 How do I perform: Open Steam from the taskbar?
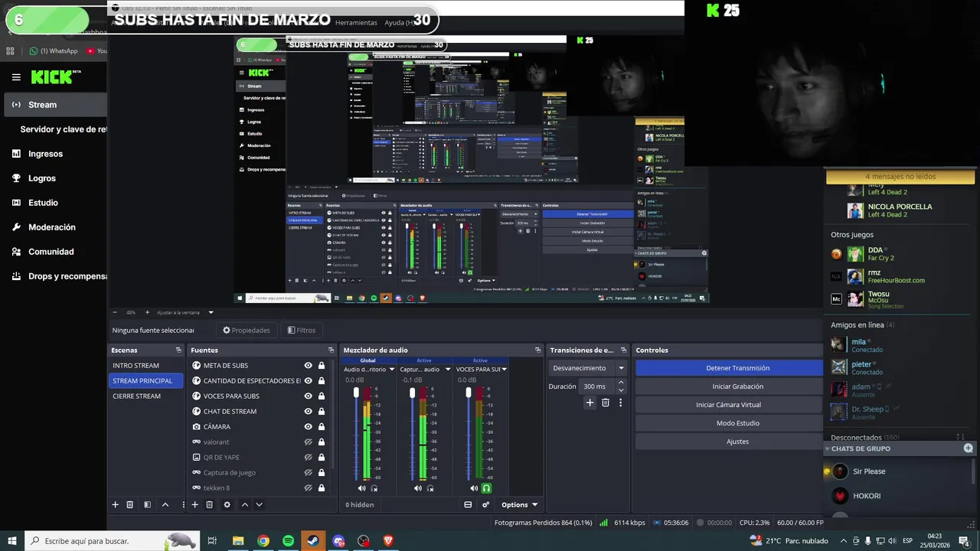312,540
